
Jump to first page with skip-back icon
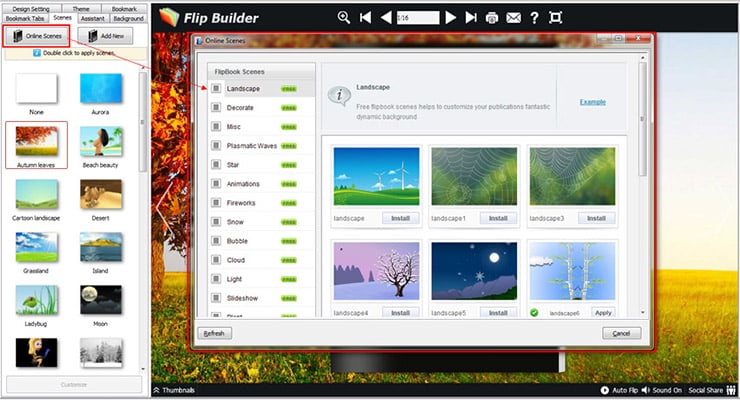tap(365, 17)
